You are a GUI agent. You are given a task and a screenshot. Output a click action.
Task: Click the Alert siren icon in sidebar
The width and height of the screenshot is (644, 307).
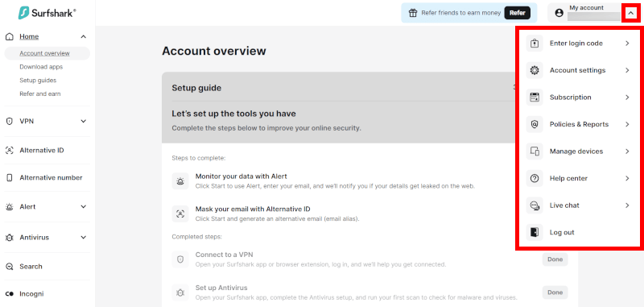[x=10, y=207]
